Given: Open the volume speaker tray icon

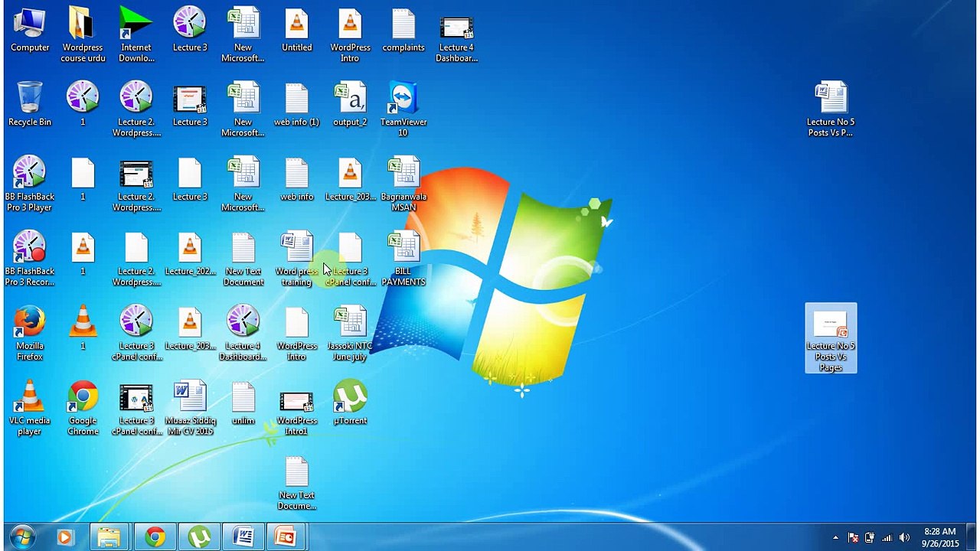Looking at the screenshot, I should point(905,537).
